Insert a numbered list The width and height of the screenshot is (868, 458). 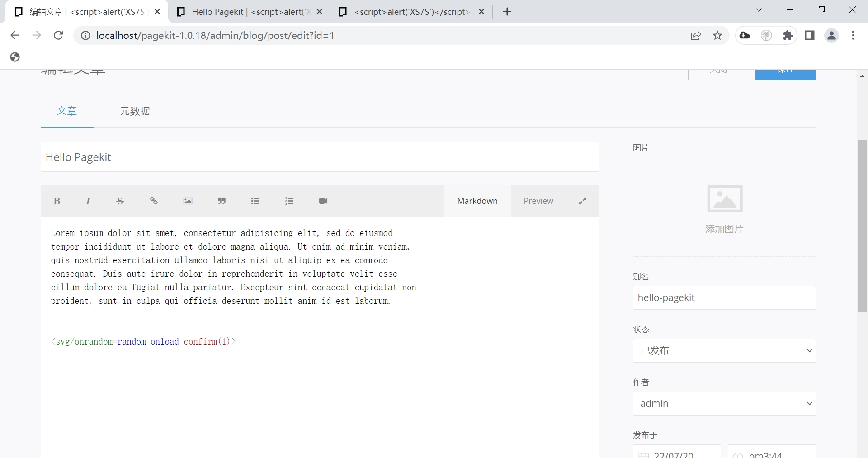pos(289,201)
